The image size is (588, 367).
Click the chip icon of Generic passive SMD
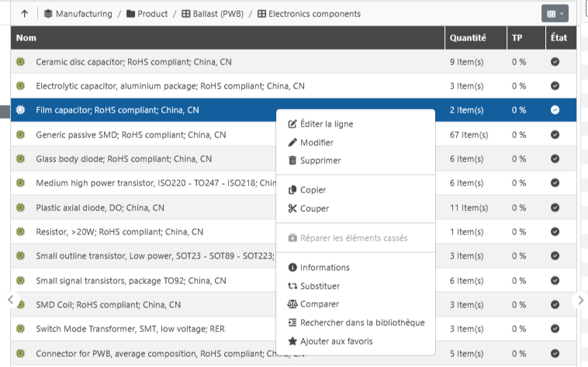click(x=21, y=135)
